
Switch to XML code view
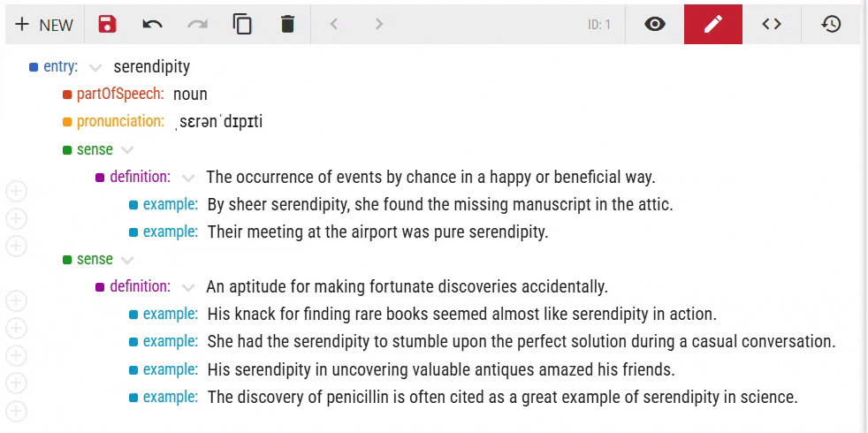tap(772, 24)
